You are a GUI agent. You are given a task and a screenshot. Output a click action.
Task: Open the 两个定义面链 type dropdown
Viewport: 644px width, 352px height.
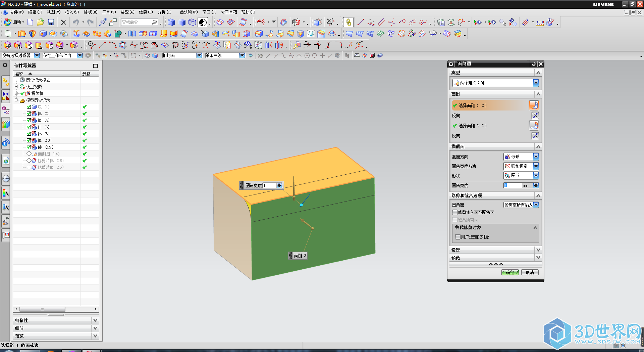495,83
